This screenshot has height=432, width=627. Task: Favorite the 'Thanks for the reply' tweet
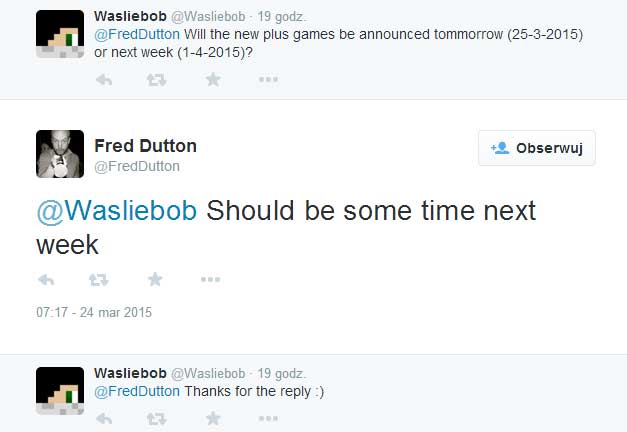212,420
